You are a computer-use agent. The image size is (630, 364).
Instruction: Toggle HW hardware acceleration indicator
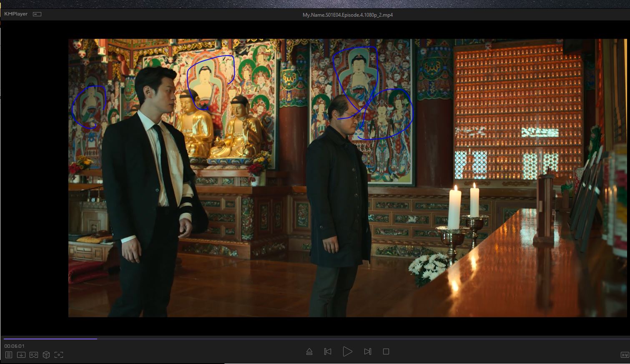pos(624,355)
